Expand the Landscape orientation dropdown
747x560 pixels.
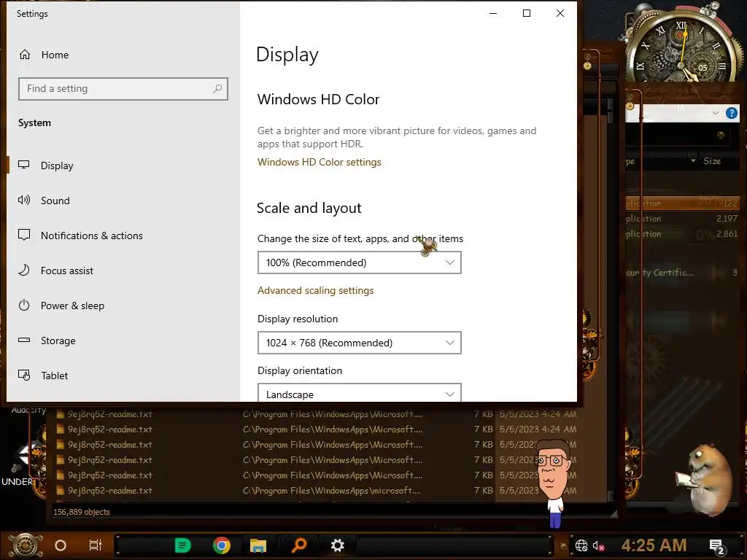(359, 393)
